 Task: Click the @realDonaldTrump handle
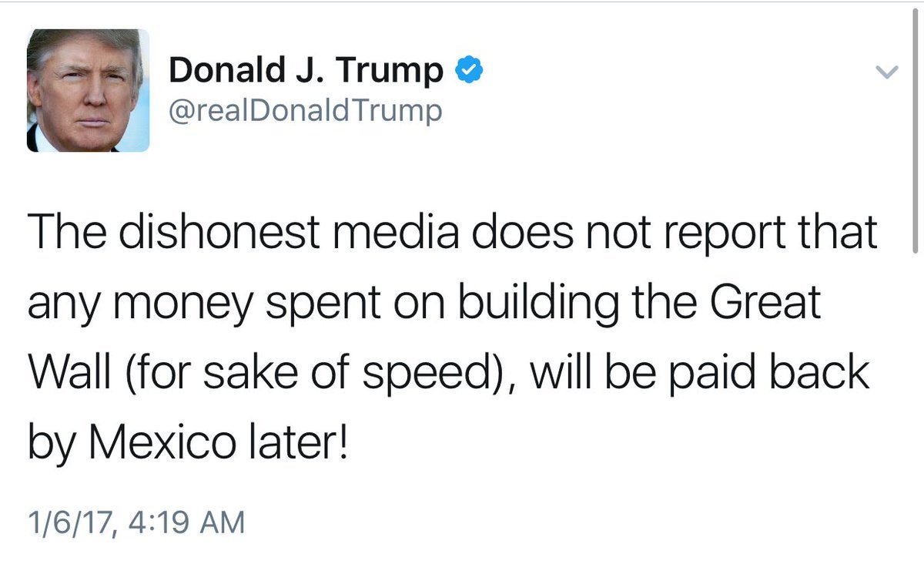[x=305, y=110]
